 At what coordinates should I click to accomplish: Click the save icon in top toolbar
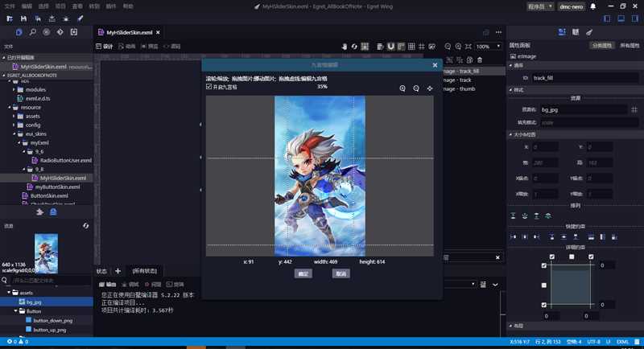click(23, 18)
